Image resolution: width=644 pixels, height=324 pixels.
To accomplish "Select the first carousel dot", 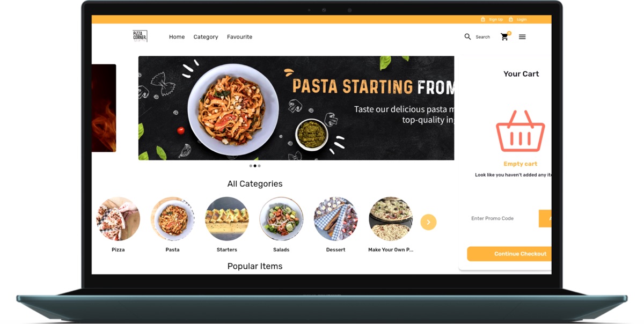I will tap(251, 166).
